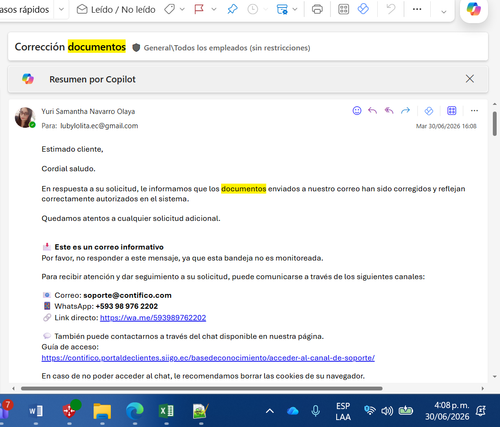Viewport: 500px width, 427px height.
Task: Open the wa.me/593989762202 WhatsApp link
Action: [153, 318]
